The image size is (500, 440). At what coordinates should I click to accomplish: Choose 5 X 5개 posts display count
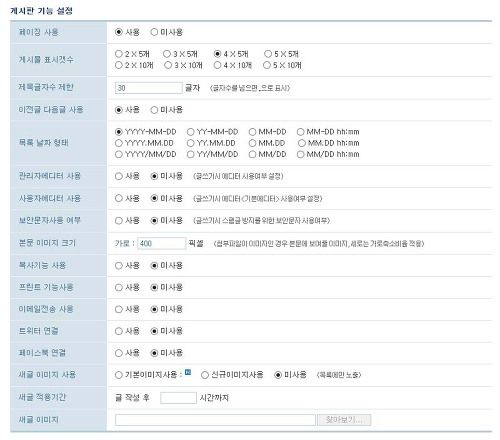268,54
